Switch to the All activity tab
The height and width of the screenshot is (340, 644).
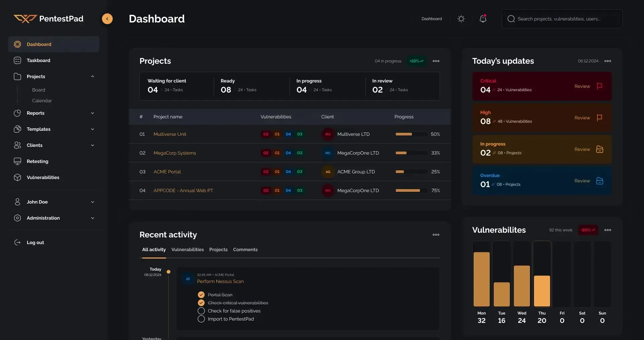coord(154,249)
